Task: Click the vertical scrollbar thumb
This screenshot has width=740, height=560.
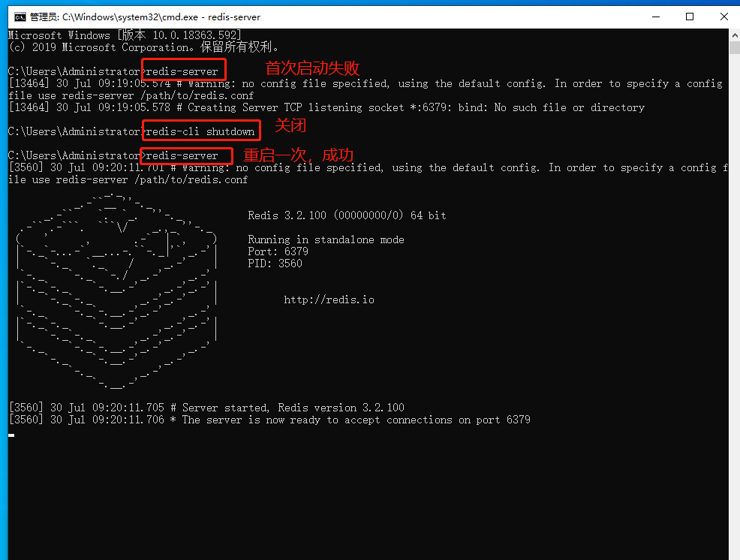Action: [734, 48]
